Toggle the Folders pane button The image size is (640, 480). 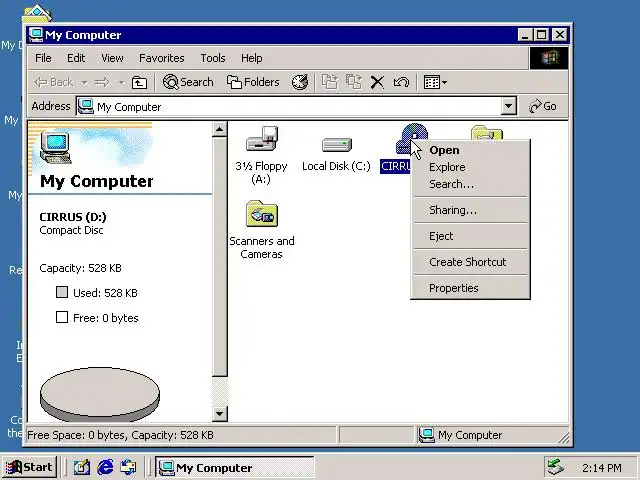253,82
